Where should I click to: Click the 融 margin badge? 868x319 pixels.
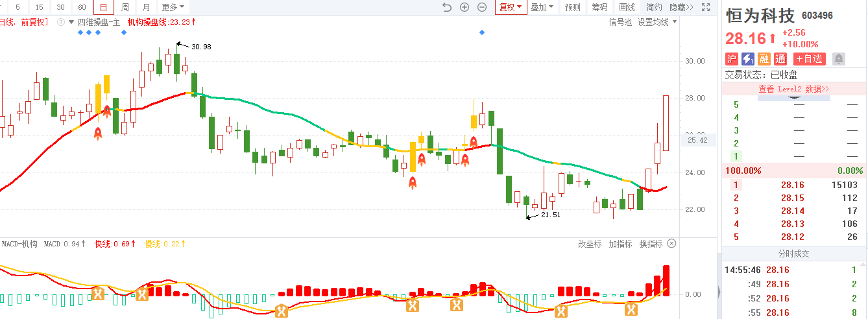click(x=764, y=59)
